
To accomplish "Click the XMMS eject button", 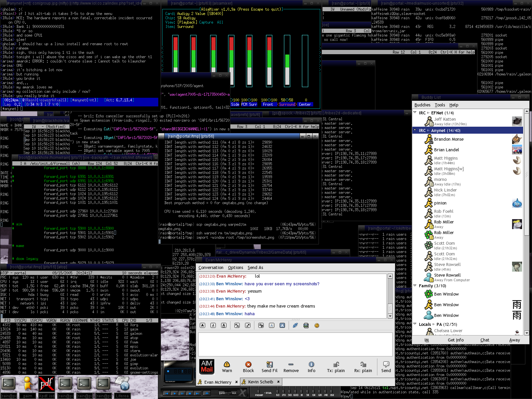I will 207,393.
